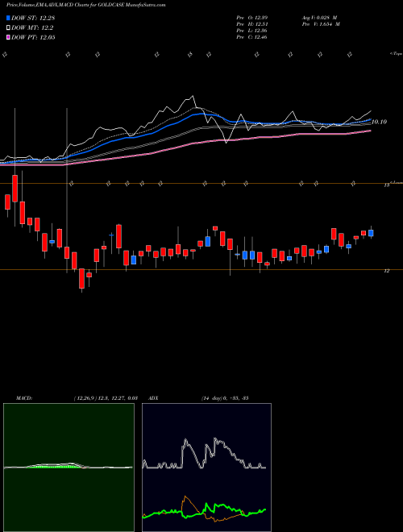Open the ADX indicator chart panel

point(206,468)
